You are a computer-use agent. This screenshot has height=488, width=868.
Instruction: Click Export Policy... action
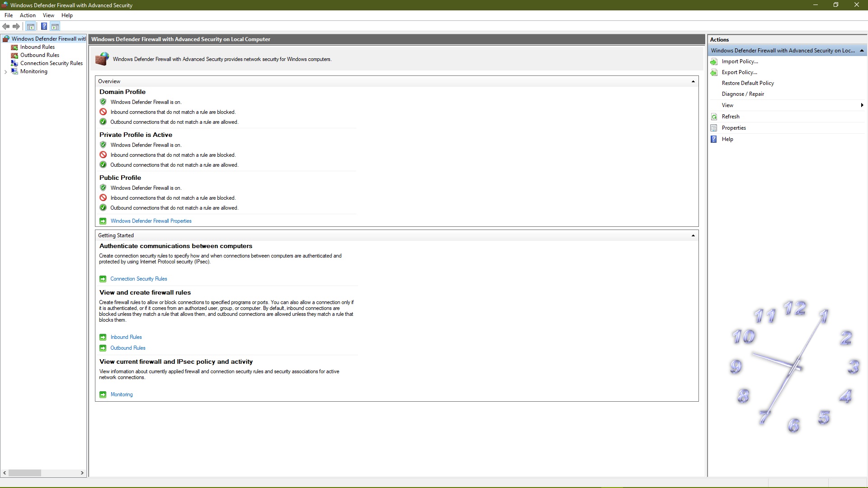click(x=740, y=72)
